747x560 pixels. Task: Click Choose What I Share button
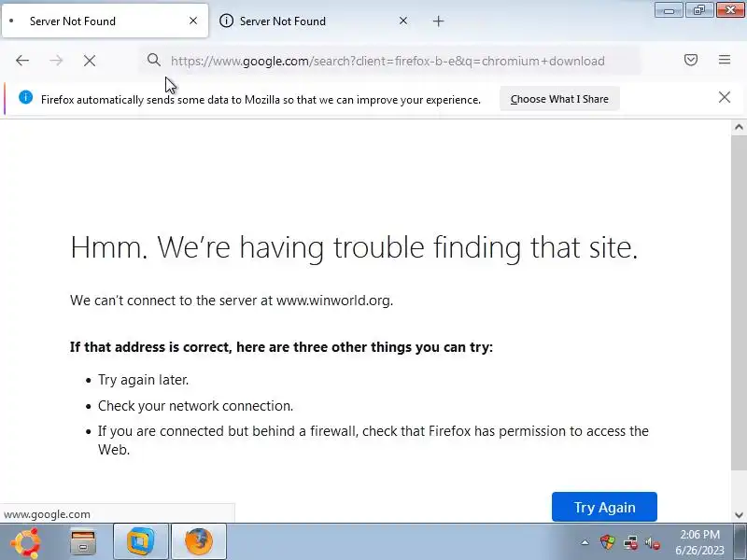[559, 99]
